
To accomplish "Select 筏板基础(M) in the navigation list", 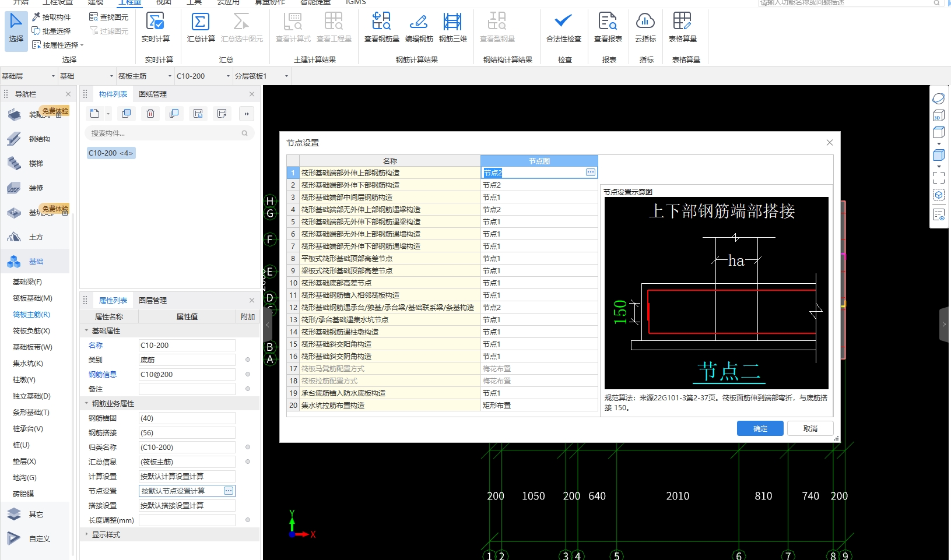I will point(33,298).
